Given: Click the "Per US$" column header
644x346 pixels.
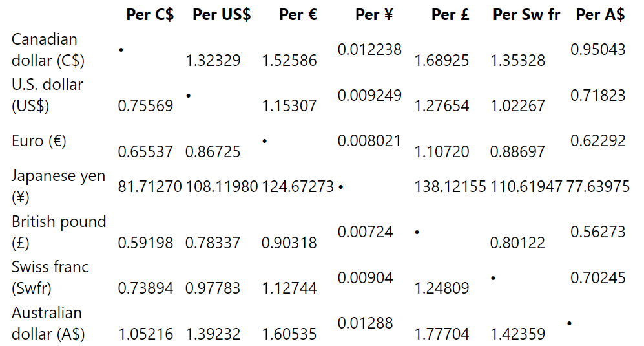Looking at the screenshot, I should click(x=222, y=15).
